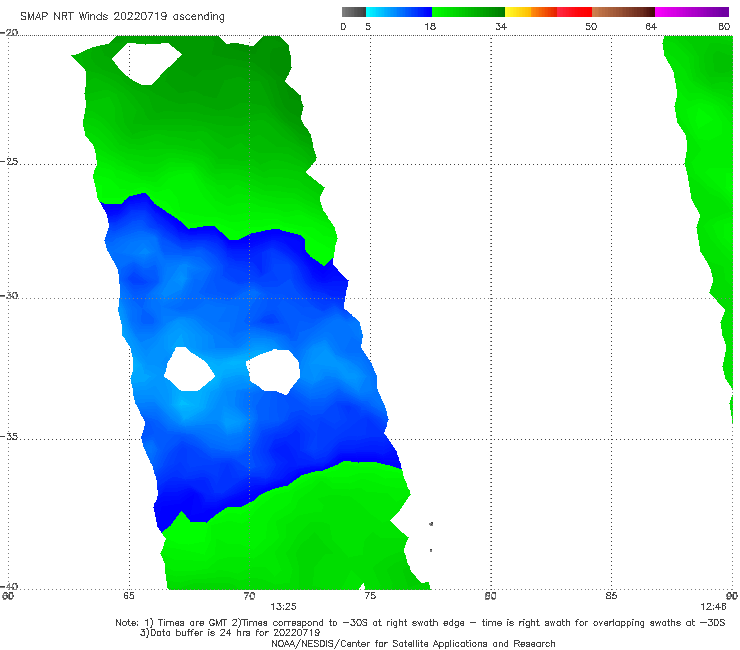Click the '-20' latitude axis label

pos(9,33)
